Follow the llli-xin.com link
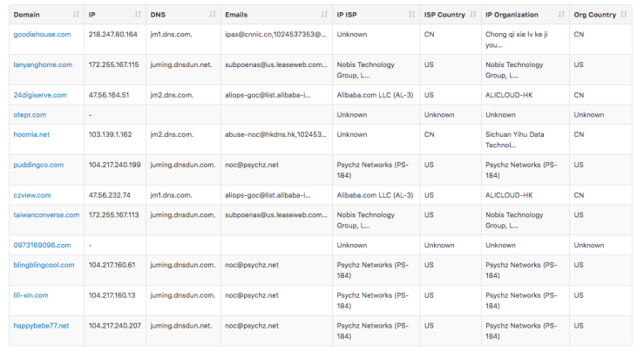 tap(31, 295)
